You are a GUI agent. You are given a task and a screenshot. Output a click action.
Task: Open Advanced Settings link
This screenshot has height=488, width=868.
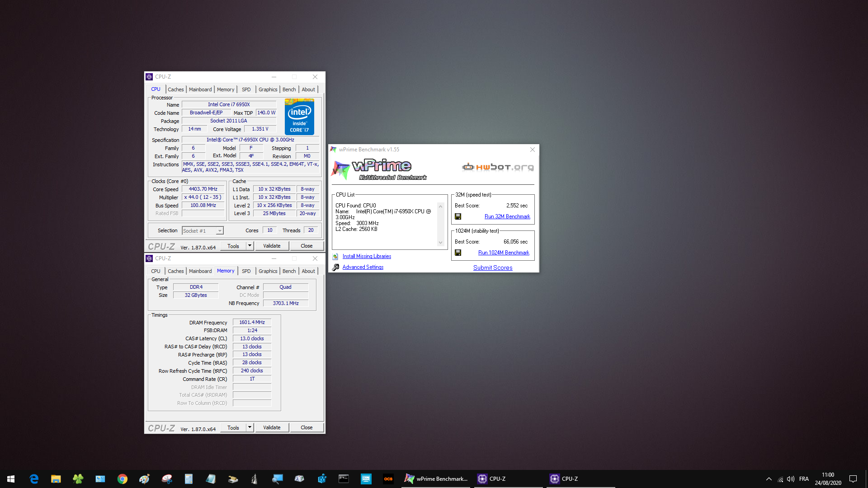click(363, 267)
